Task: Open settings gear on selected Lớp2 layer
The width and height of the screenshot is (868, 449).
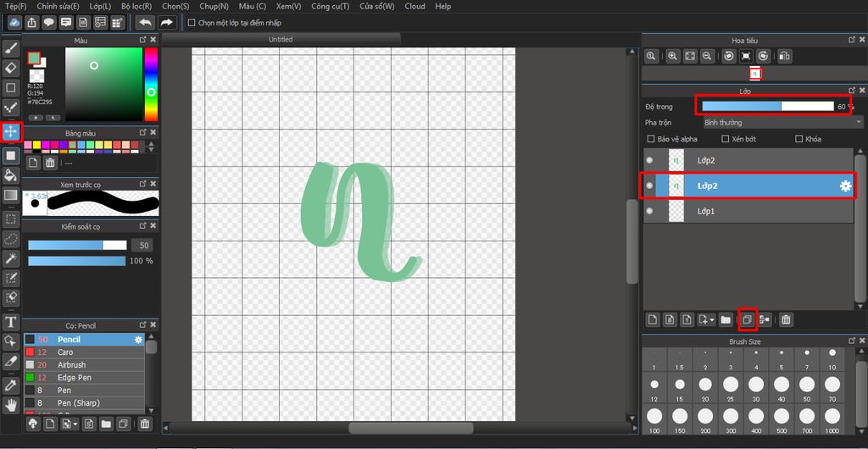Action: tap(845, 186)
